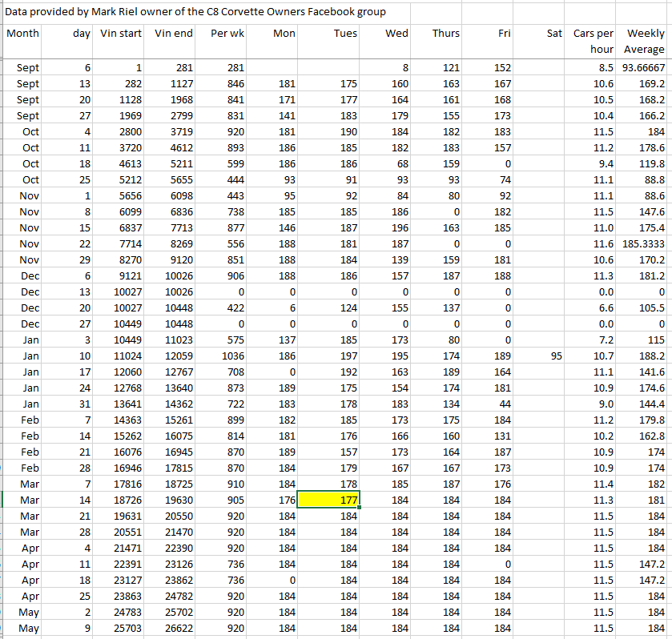Viewport: 672px width, 639px height.
Task: Select the Tues cell with value 124
Action: [328, 308]
